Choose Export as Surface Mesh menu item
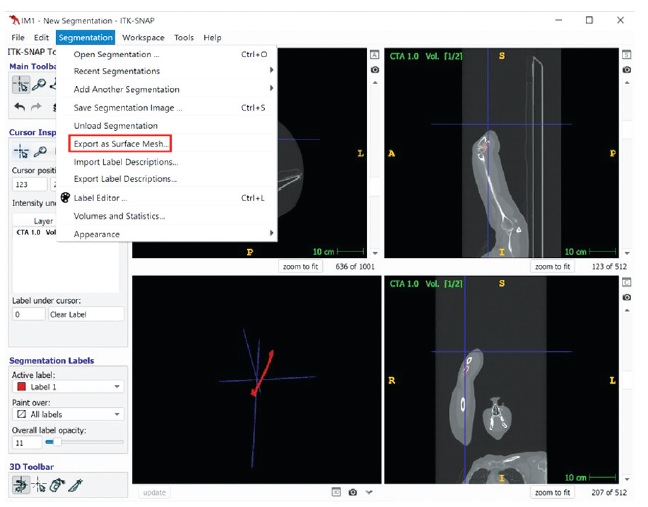Viewport: 648px width, 507px height. click(121, 144)
